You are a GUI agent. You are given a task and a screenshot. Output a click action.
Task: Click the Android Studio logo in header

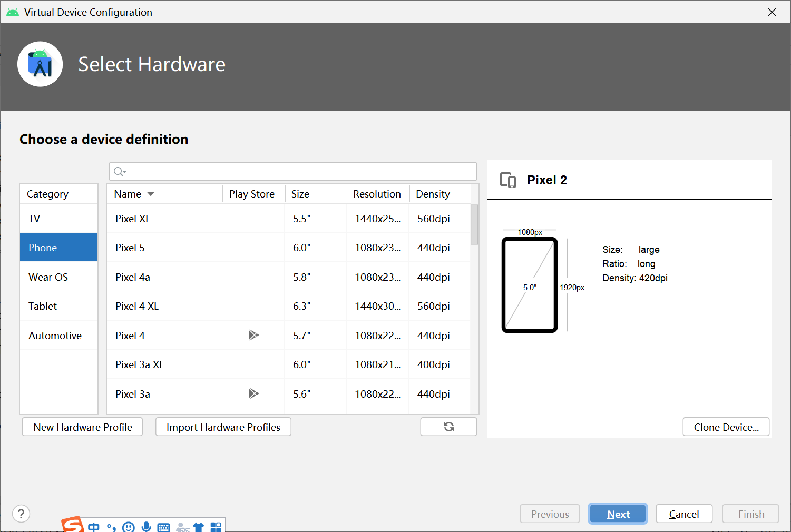click(40, 64)
